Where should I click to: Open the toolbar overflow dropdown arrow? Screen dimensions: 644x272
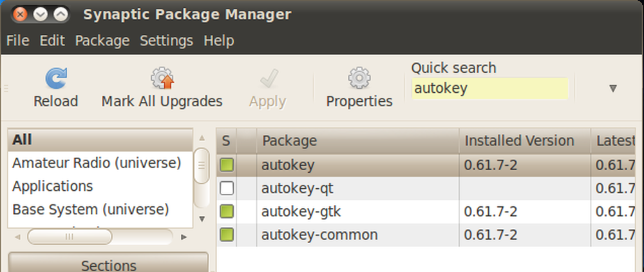613,88
